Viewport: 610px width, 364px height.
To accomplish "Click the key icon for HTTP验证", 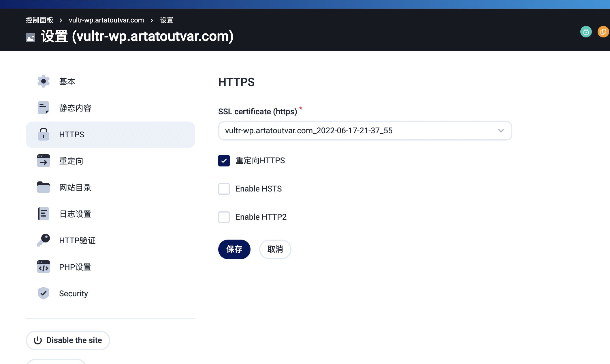I will (44, 240).
